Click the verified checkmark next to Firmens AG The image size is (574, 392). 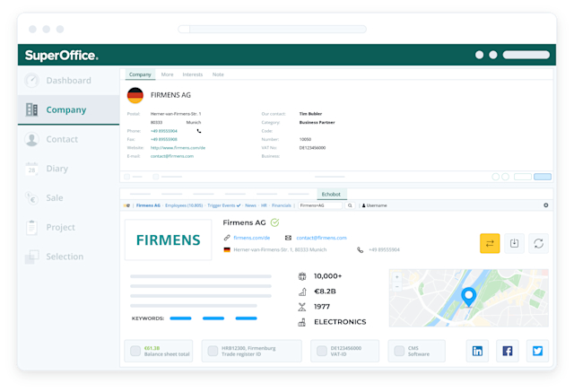coord(275,222)
